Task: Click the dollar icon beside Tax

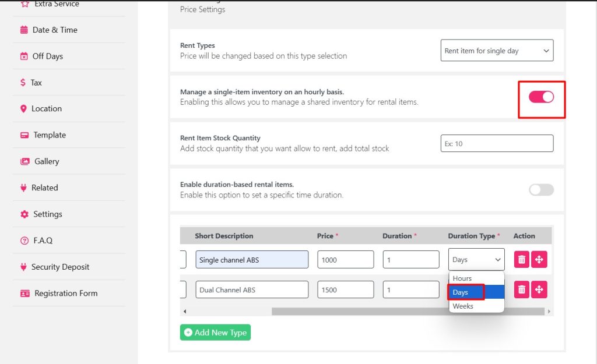Action: click(23, 83)
